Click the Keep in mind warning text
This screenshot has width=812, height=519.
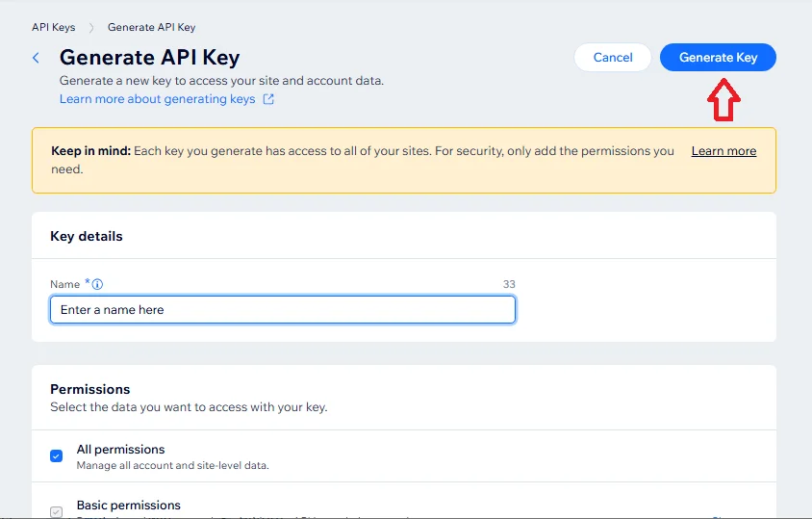pyautogui.click(x=363, y=160)
